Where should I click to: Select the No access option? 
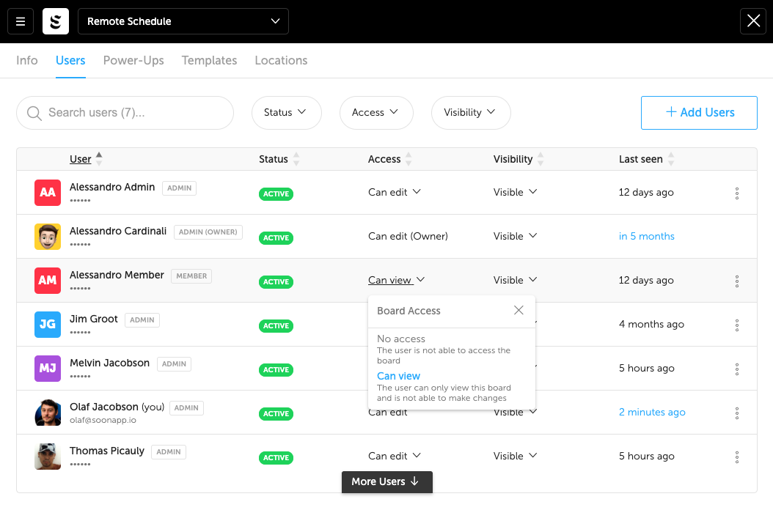[x=401, y=339]
